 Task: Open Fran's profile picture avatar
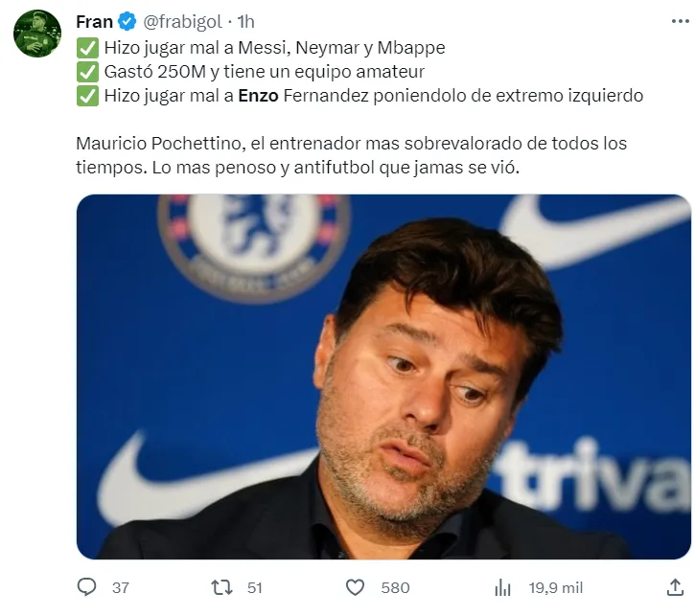[x=37, y=33]
